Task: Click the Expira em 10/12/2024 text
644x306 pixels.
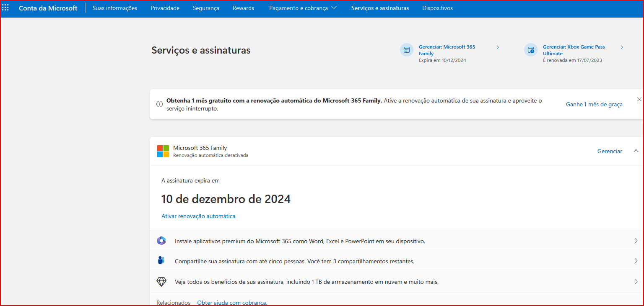Action: (442, 60)
